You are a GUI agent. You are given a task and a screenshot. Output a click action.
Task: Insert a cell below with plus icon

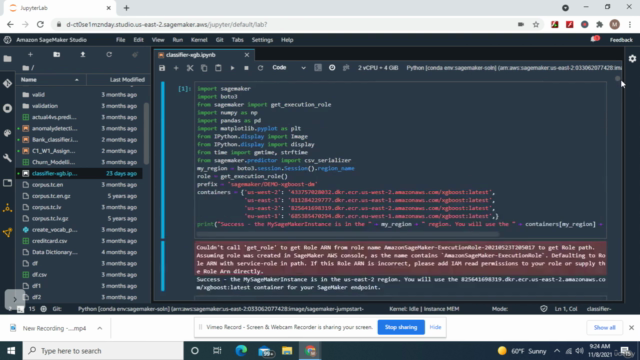(176, 68)
